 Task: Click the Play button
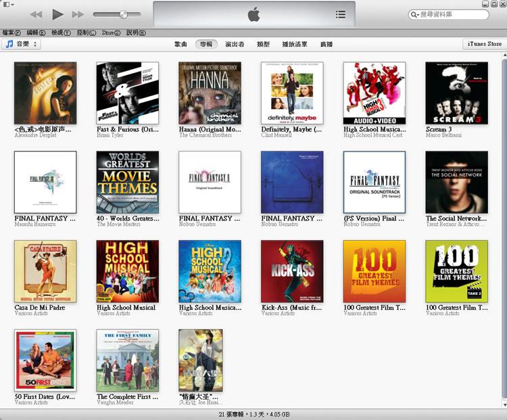pos(57,14)
